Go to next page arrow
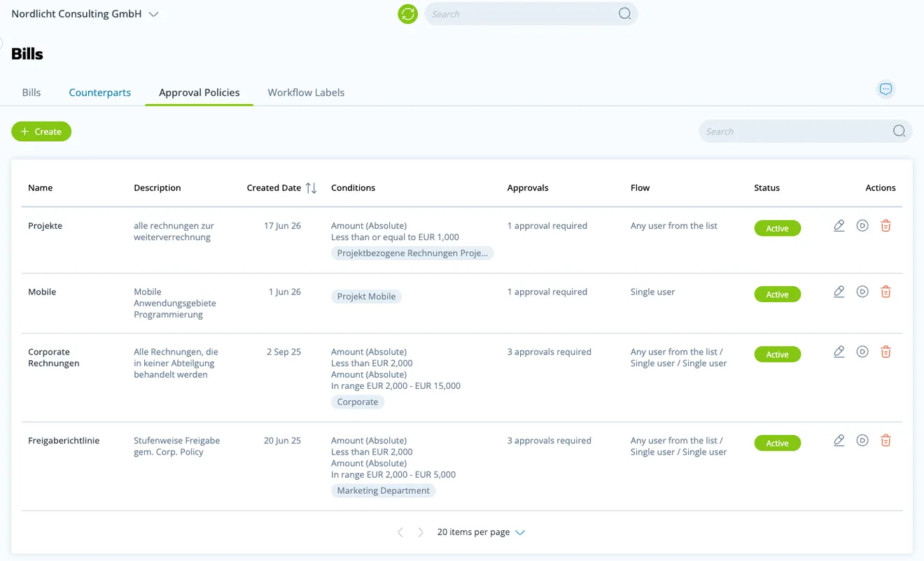The width and height of the screenshot is (924, 561). tap(421, 532)
